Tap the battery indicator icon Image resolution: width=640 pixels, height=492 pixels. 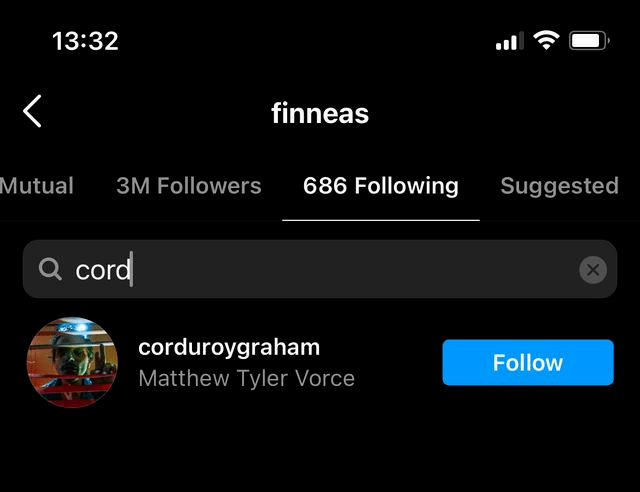click(x=589, y=40)
